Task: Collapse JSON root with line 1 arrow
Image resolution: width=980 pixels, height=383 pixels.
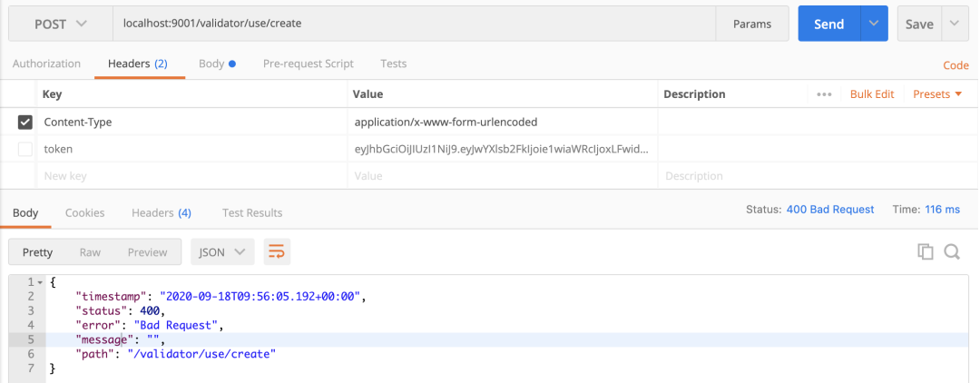Action: [x=40, y=282]
